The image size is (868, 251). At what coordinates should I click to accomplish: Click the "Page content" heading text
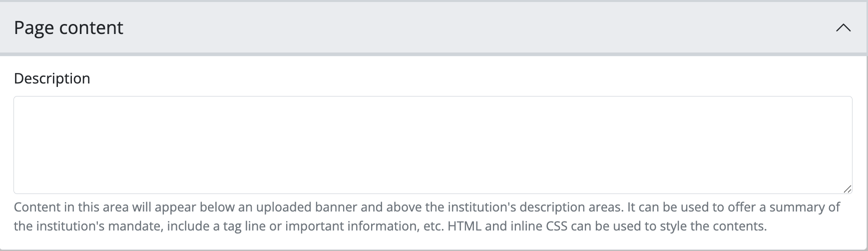(x=68, y=28)
